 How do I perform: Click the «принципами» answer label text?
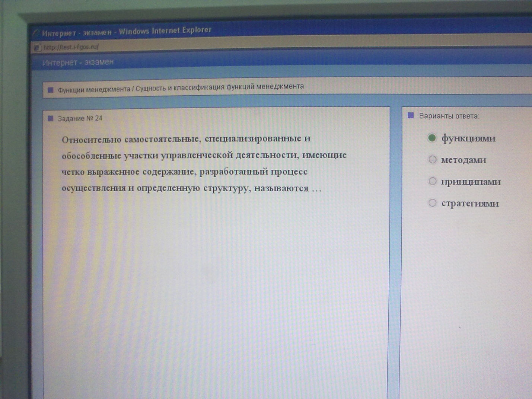pyautogui.click(x=471, y=182)
